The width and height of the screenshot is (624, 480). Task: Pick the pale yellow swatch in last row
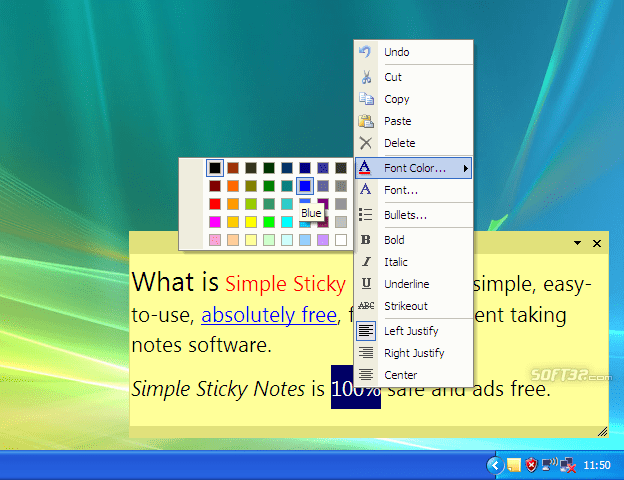[251, 240]
